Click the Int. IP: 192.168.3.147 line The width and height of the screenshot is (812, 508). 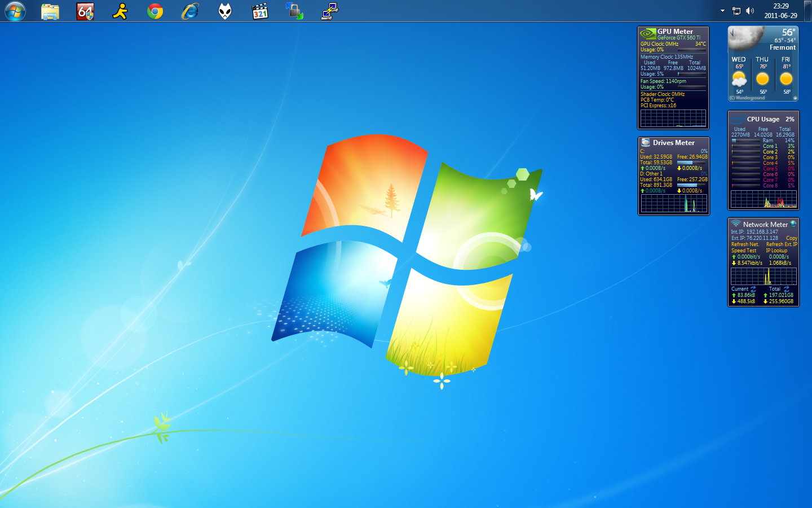(754, 232)
